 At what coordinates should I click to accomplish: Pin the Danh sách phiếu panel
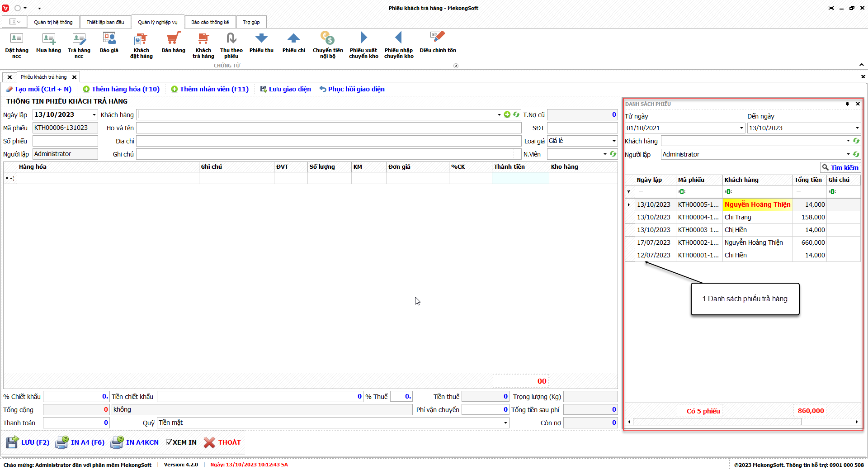pos(847,104)
